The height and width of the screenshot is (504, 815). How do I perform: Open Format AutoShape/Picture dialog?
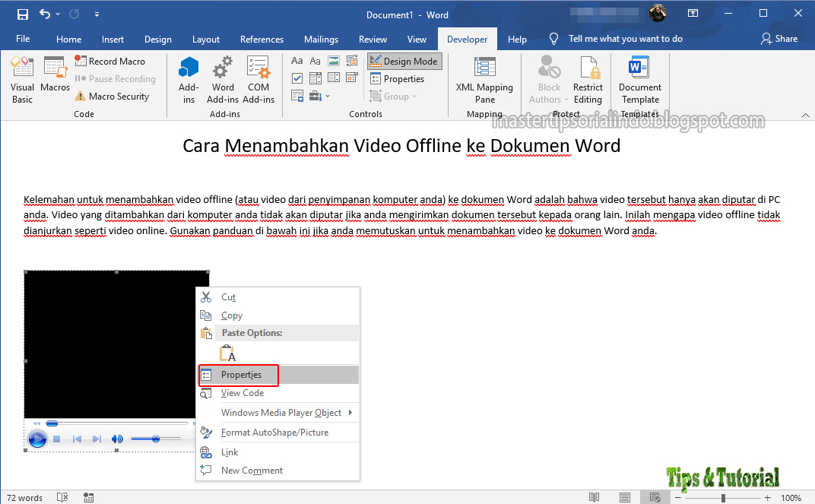coord(278,433)
